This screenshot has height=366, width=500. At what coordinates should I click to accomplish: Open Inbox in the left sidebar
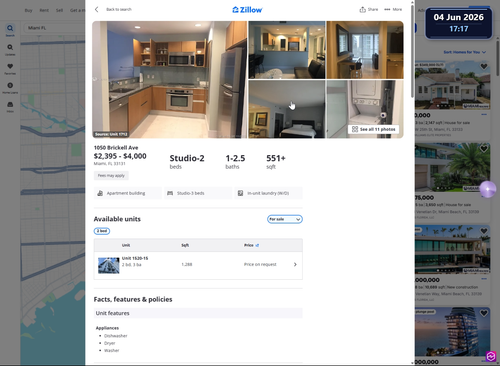pyautogui.click(x=10, y=107)
